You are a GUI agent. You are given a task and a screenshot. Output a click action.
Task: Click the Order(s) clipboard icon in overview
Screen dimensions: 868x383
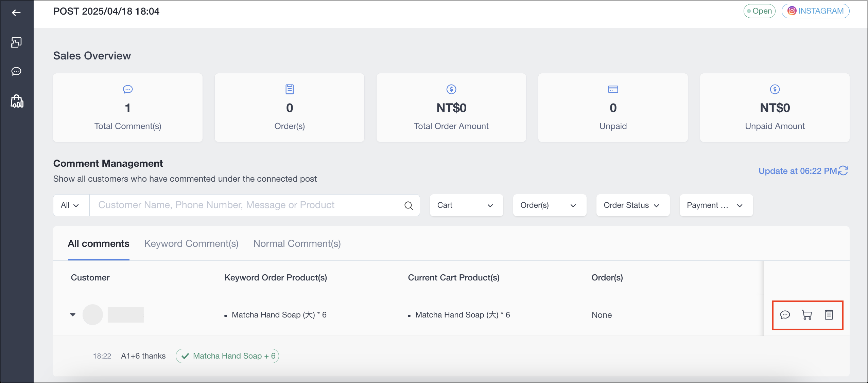(x=290, y=89)
